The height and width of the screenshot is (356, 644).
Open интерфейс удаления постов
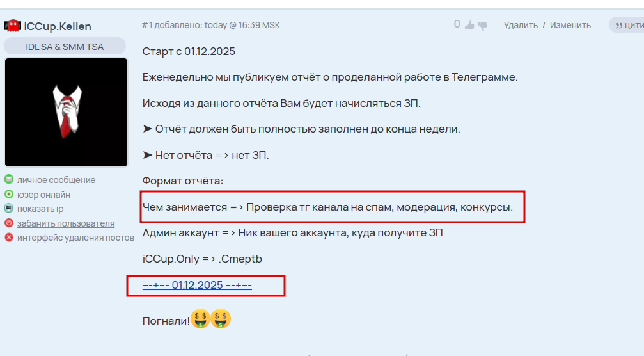click(x=75, y=238)
